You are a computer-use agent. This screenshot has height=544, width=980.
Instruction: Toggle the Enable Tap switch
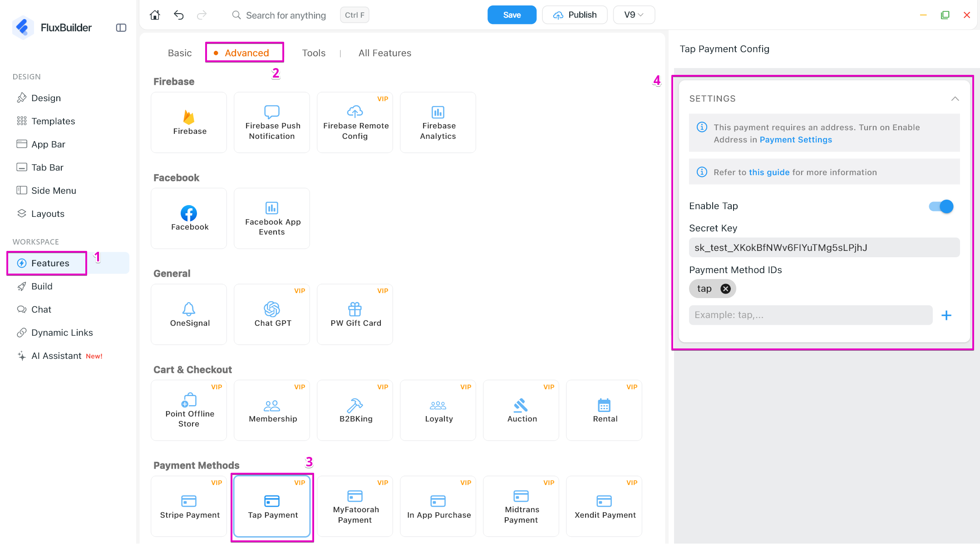pyautogui.click(x=941, y=206)
